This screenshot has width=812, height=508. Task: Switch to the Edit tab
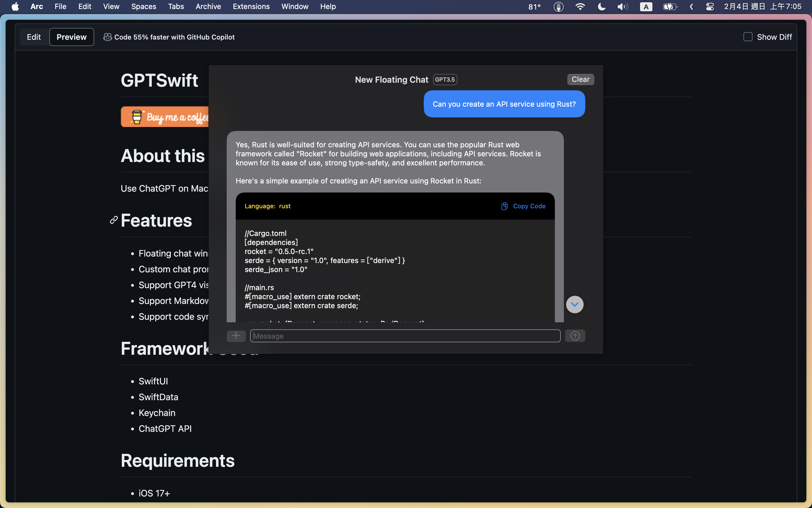click(34, 37)
